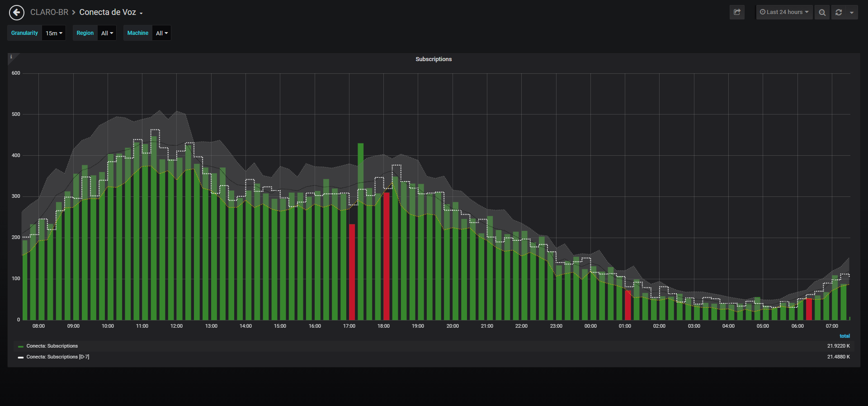Toggle the Conecta: Subscriptions [D-7] legend series
This screenshot has width=868, height=406.
(58, 357)
